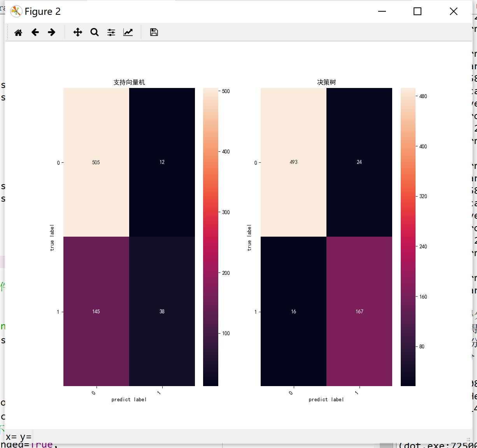Viewport: 477px width, 448px height.
Task: Click the left heatmap's color bar
Action: pos(210,237)
